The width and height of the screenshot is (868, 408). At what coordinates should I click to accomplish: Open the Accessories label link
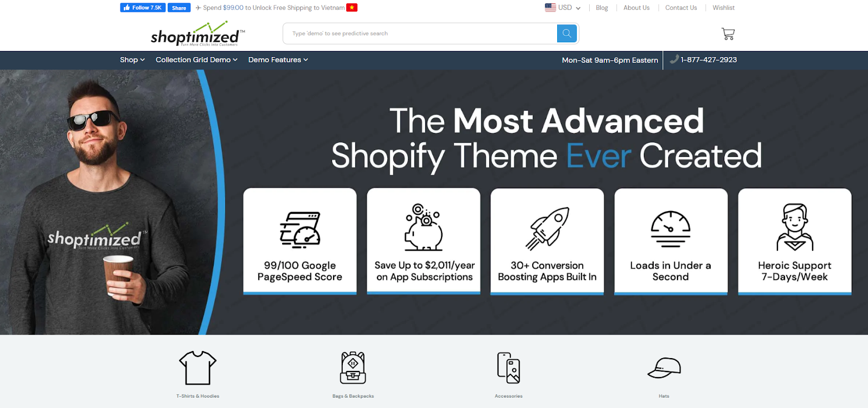pos(509,396)
